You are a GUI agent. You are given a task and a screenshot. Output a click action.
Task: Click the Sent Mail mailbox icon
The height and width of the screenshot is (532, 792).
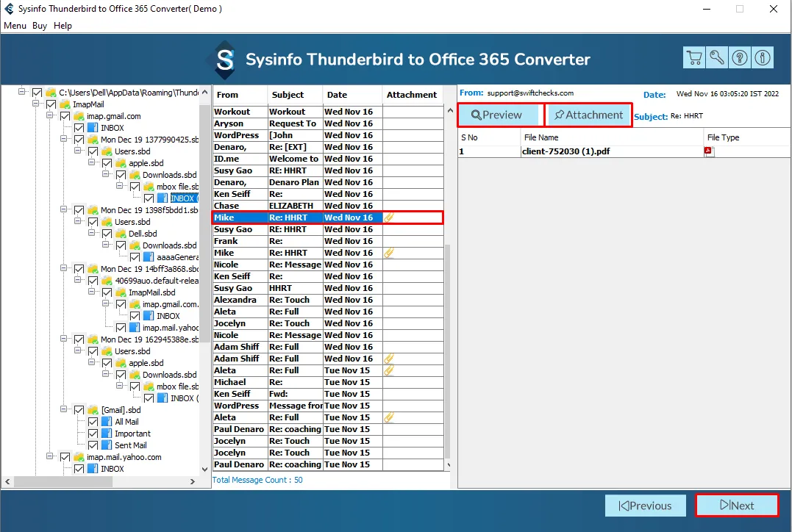pos(107,445)
